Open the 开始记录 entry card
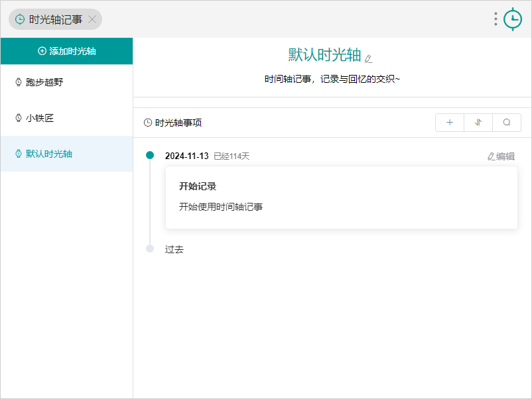Screen dimensions: 532x399 342,198
